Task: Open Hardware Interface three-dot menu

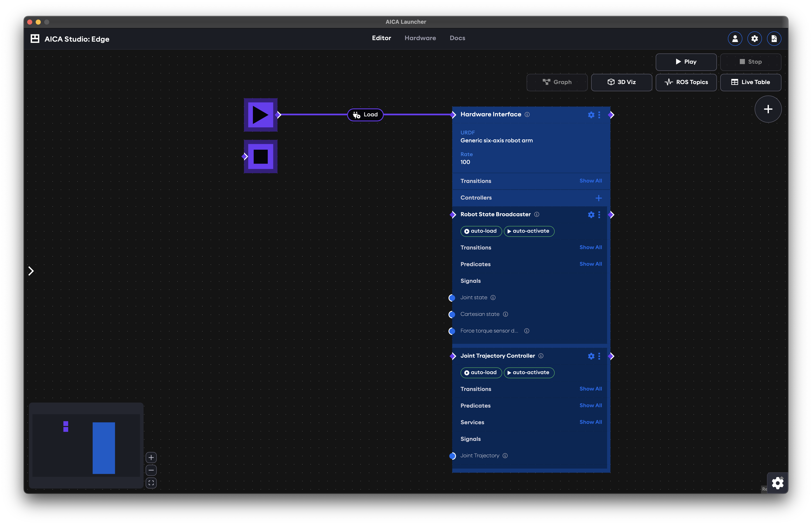Action: (x=599, y=115)
